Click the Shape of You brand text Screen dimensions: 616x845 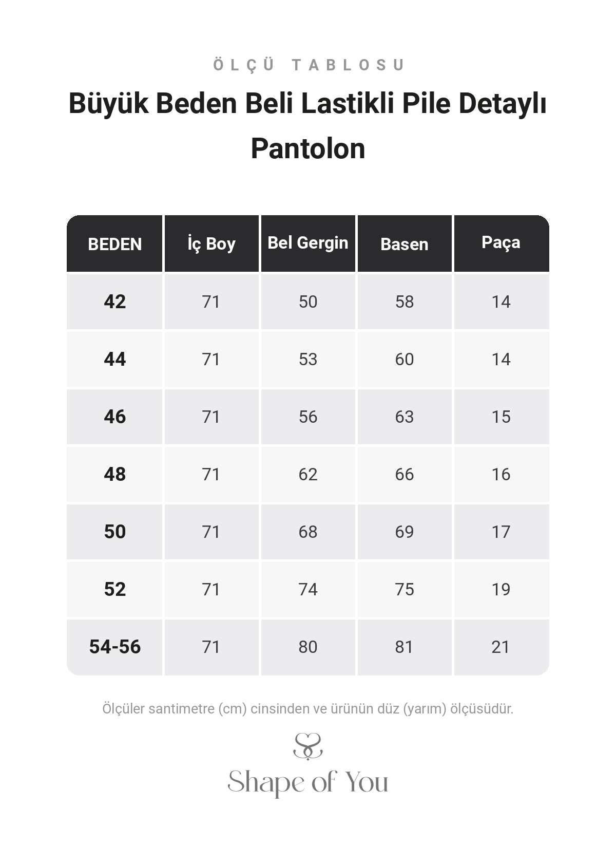click(308, 782)
